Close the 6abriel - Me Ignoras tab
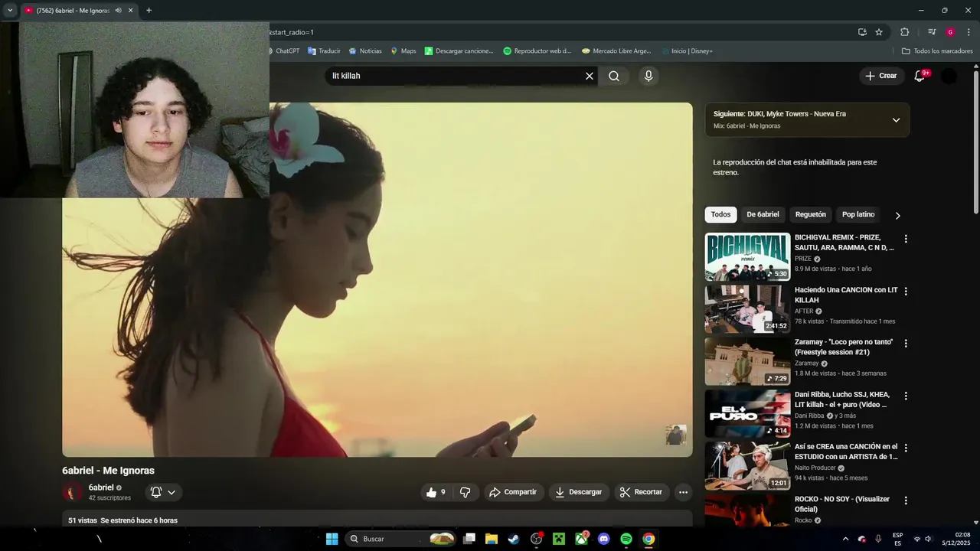Screen dimensions: 980x551 pos(131,11)
